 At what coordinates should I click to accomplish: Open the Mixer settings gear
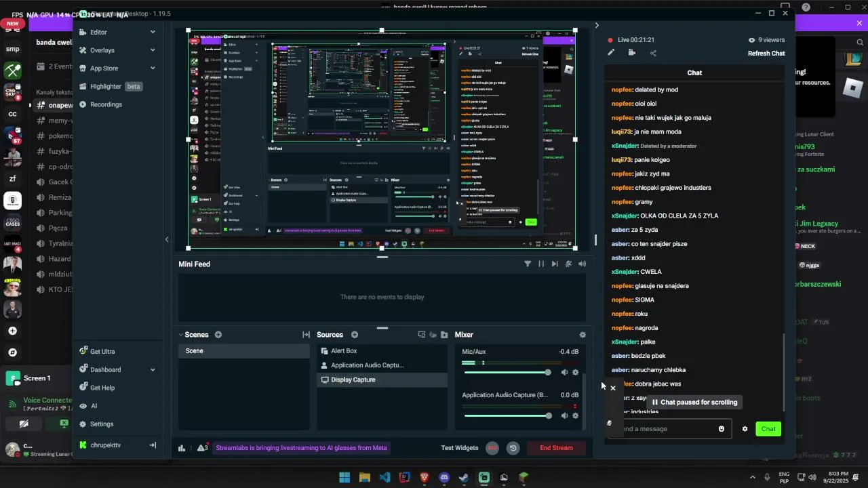coord(583,335)
